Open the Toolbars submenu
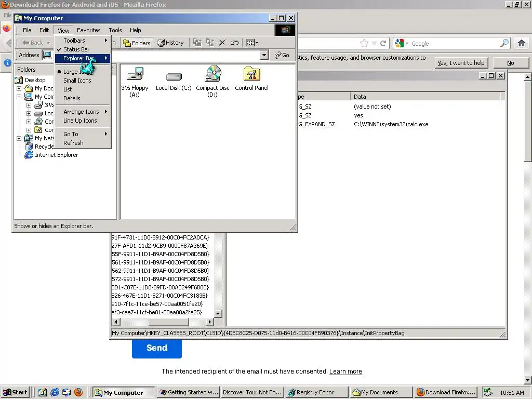 pos(83,41)
